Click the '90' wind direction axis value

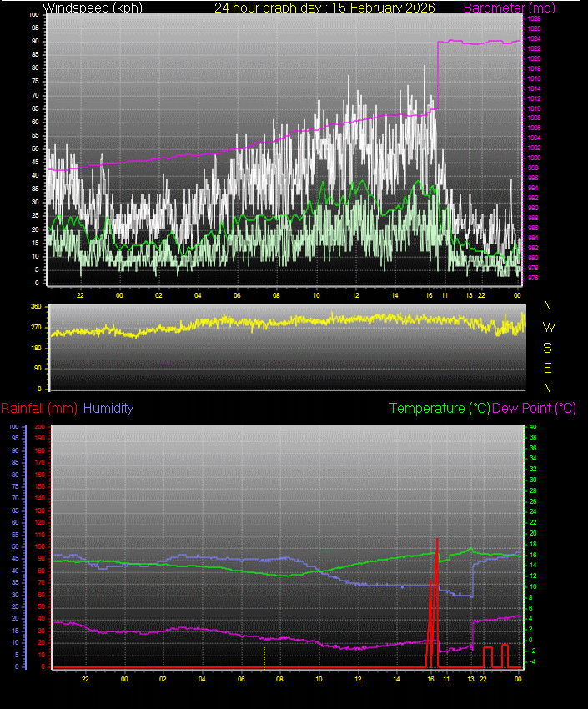(38, 368)
